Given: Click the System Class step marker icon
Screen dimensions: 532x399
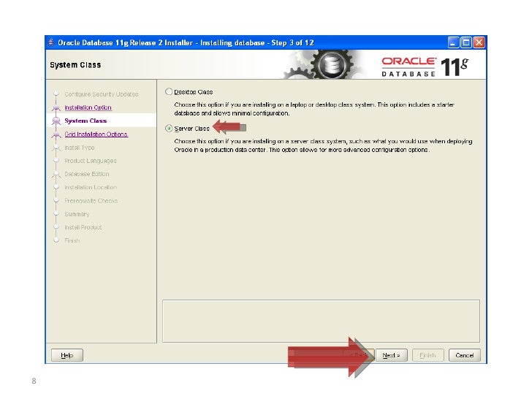Looking at the screenshot, I should (56, 121).
